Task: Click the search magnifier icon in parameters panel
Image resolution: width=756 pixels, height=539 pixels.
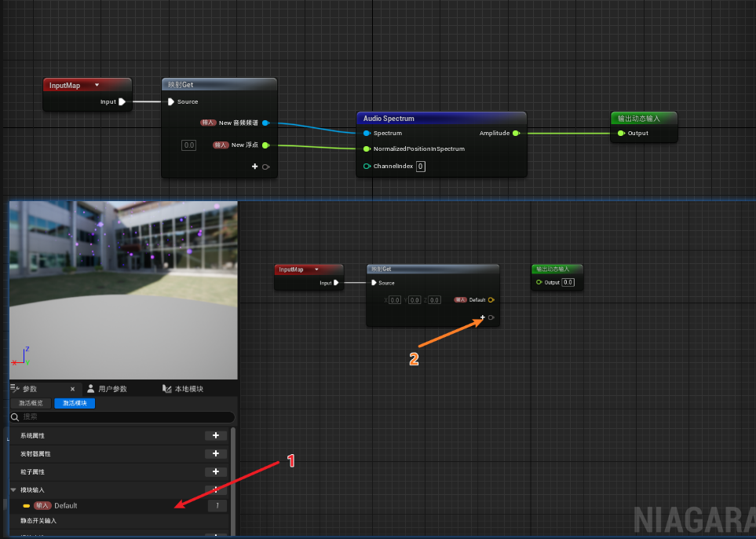Action: [x=15, y=417]
